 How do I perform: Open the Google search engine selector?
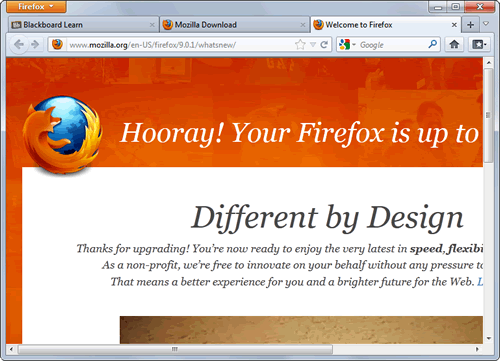click(347, 45)
